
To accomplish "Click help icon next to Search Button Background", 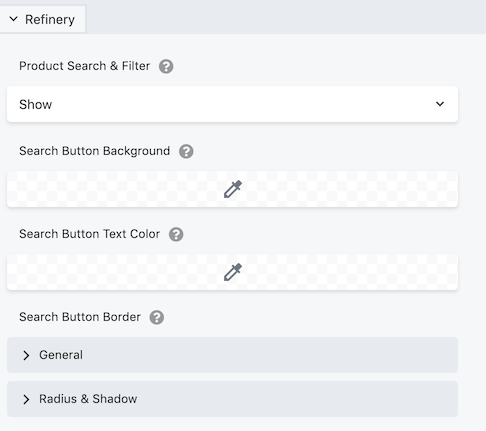I will coord(186,151).
